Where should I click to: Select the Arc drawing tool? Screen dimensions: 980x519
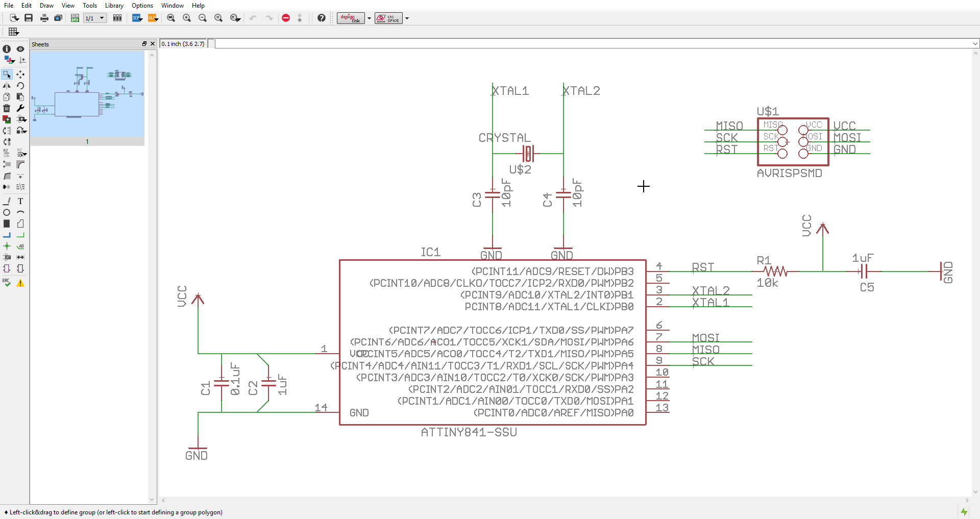point(20,212)
